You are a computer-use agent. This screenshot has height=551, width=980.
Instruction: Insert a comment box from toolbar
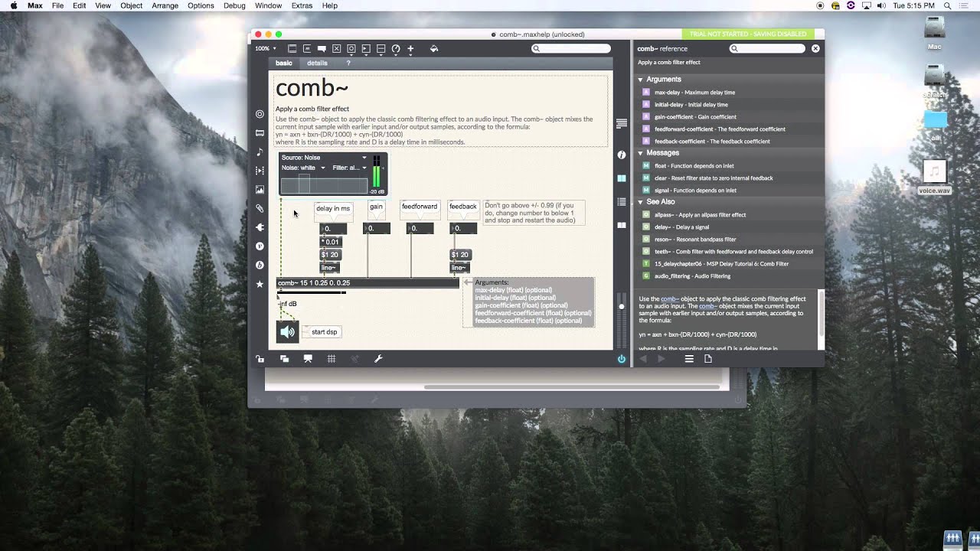pos(322,48)
